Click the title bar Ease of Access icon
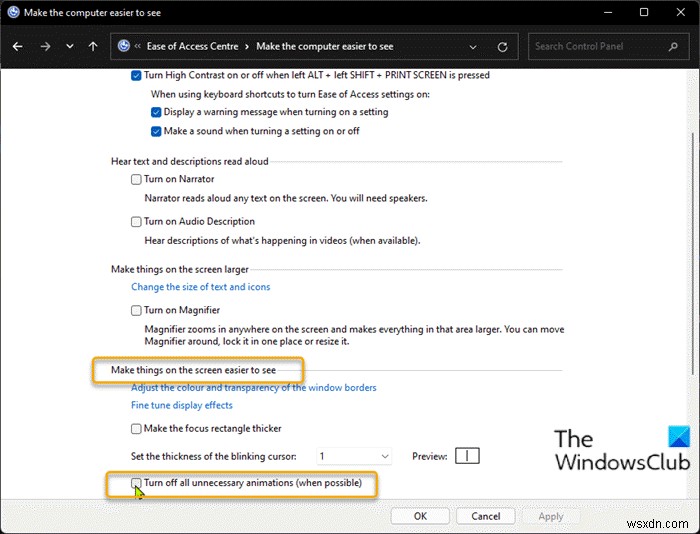 [x=13, y=12]
